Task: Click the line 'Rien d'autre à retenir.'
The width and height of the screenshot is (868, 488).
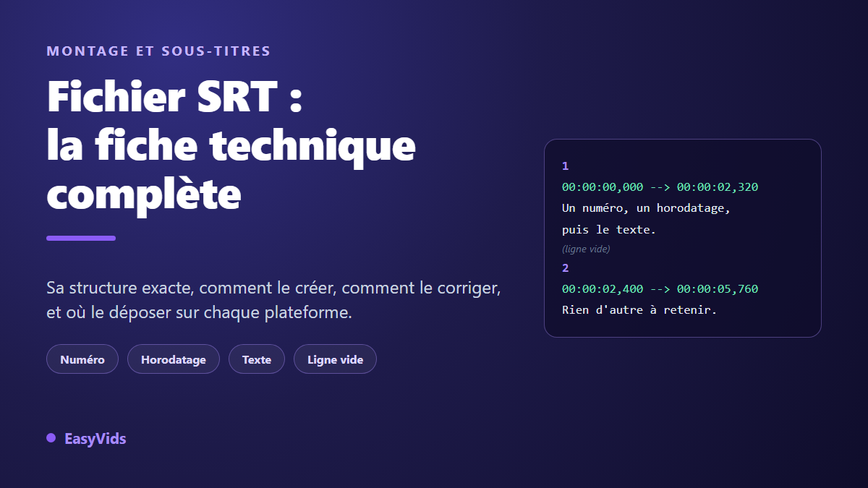Action: point(639,310)
